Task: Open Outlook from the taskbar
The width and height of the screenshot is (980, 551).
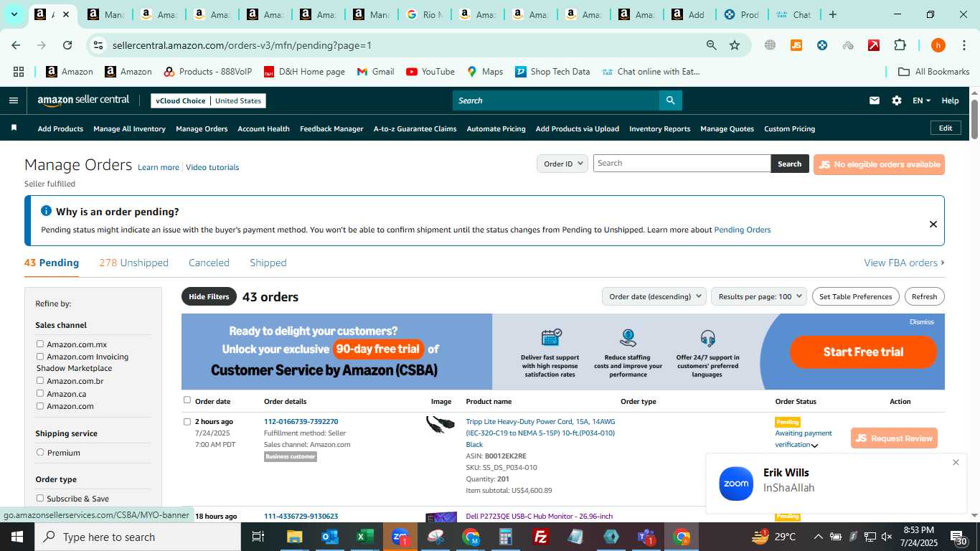Action: (330, 537)
